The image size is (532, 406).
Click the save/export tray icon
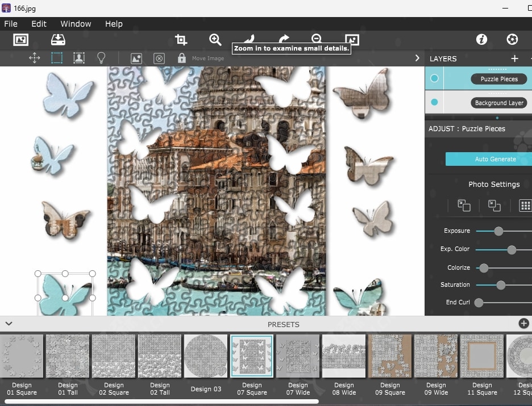point(58,40)
